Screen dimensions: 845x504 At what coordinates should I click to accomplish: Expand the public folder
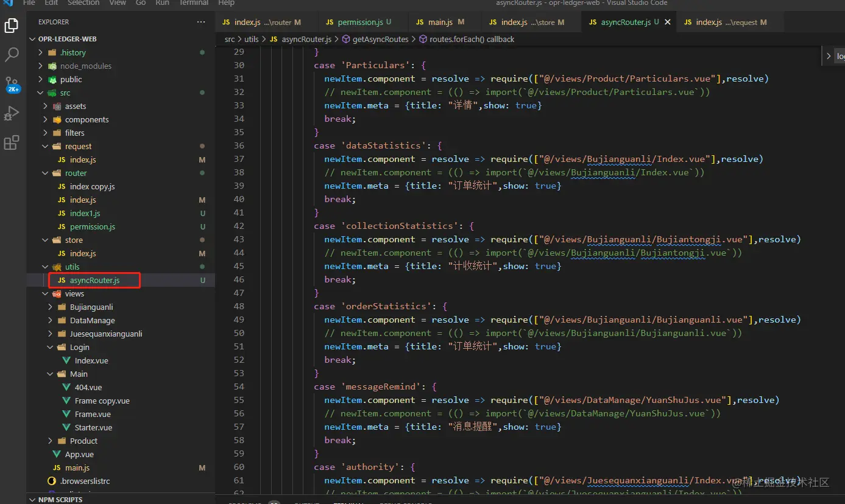tap(121, 79)
